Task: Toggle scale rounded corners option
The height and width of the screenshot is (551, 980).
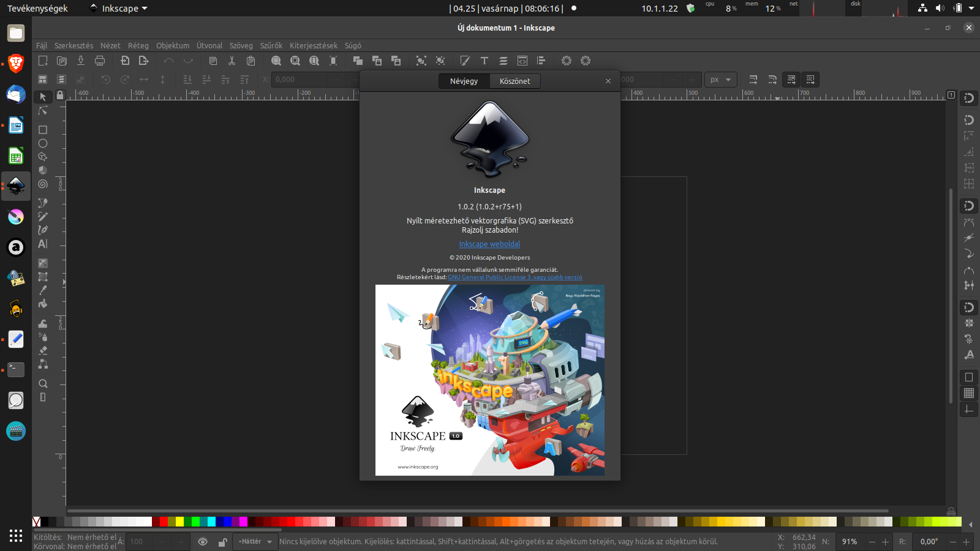Action: (772, 80)
